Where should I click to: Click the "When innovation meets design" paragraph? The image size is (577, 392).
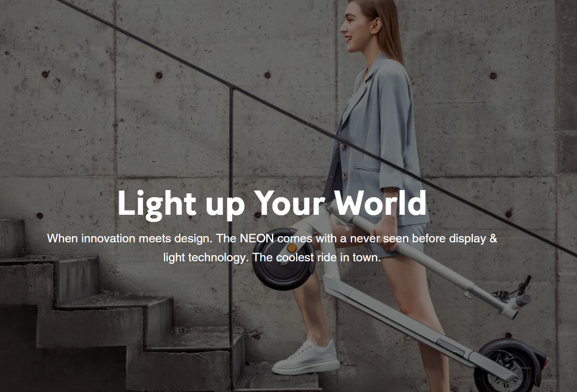[x=272, y=248]
